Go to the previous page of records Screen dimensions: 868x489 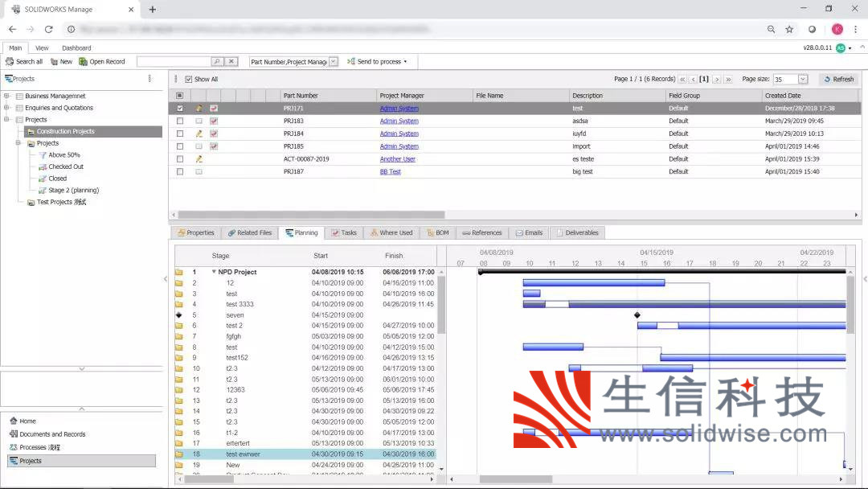tap(693, 79)
